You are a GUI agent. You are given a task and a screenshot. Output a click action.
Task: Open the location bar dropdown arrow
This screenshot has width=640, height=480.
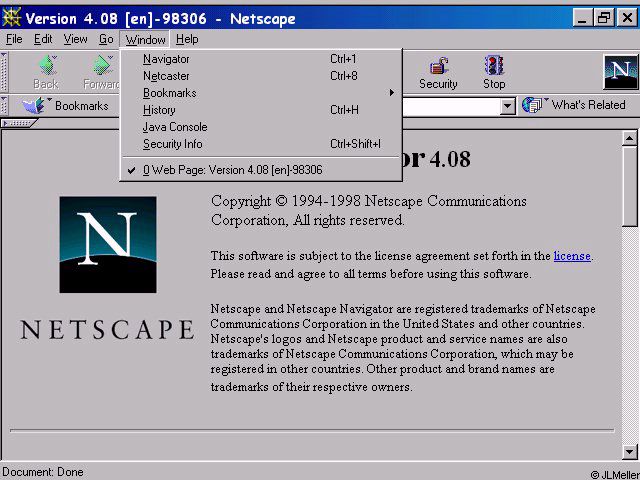(507, 106)
